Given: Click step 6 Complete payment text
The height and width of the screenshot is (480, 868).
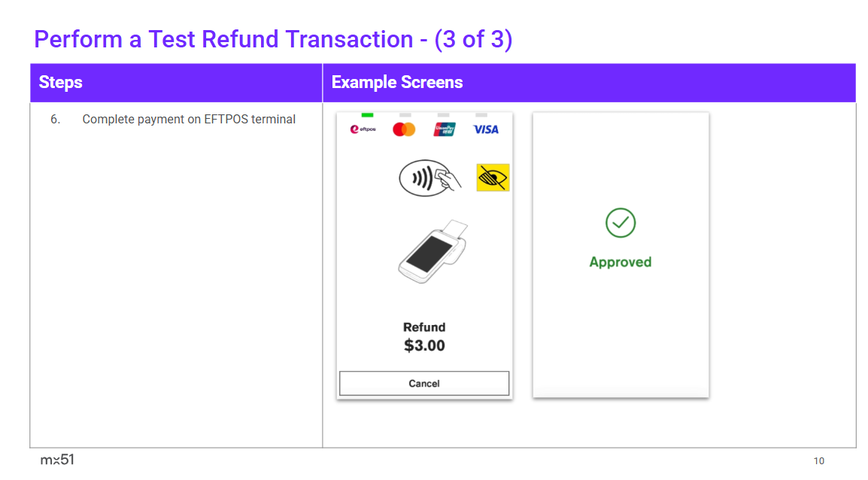Looking at the screenshot, I should coord(188,119).
